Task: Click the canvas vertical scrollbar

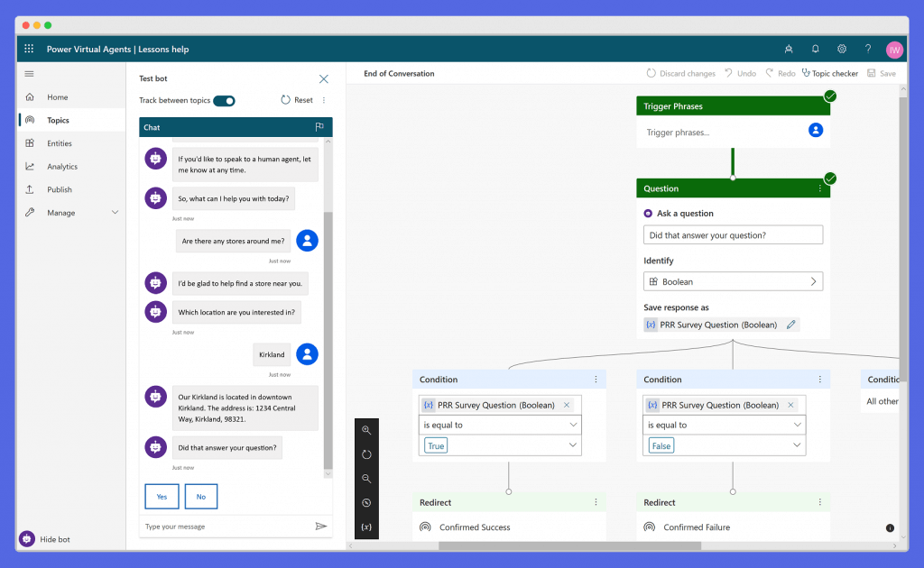Action: pos(903,241)
